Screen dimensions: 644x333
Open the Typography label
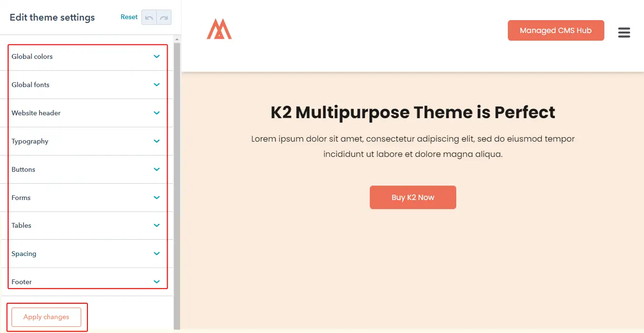click(30, 141)
